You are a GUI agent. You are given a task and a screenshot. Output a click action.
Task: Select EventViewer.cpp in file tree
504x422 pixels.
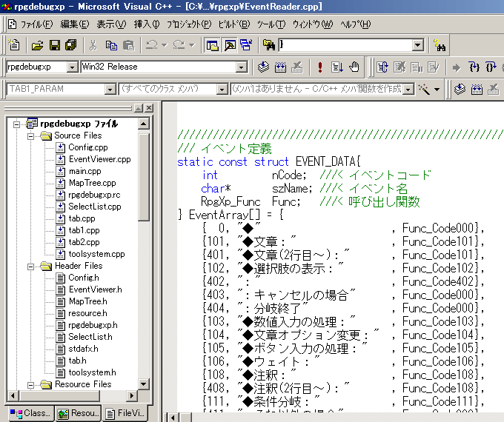pos(99,159)
